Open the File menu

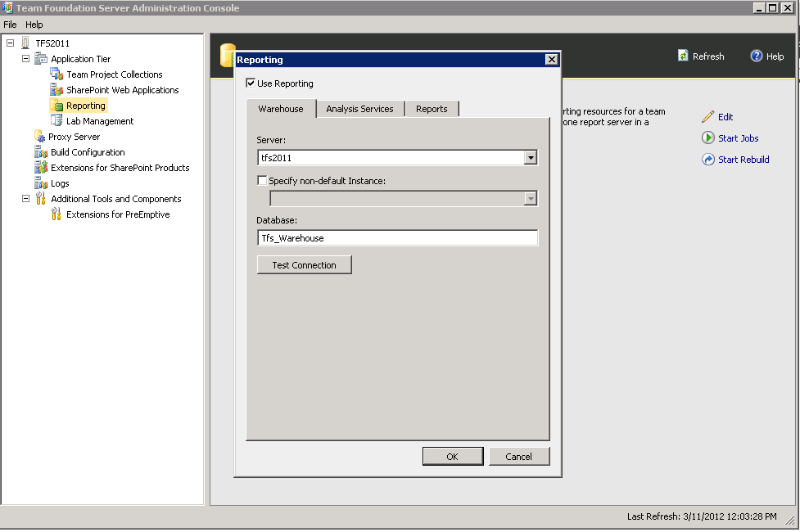pyautogui.click(x=10, y=25)
